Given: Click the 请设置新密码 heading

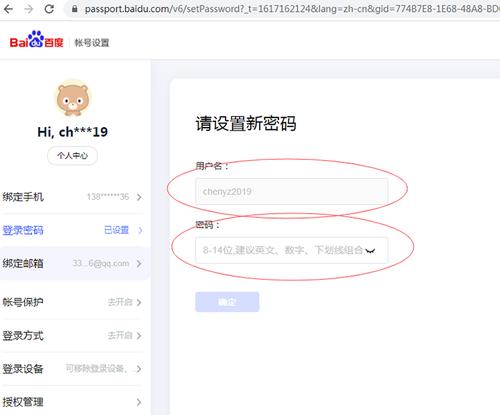Looking at the screenshot, I should (246, 123).
